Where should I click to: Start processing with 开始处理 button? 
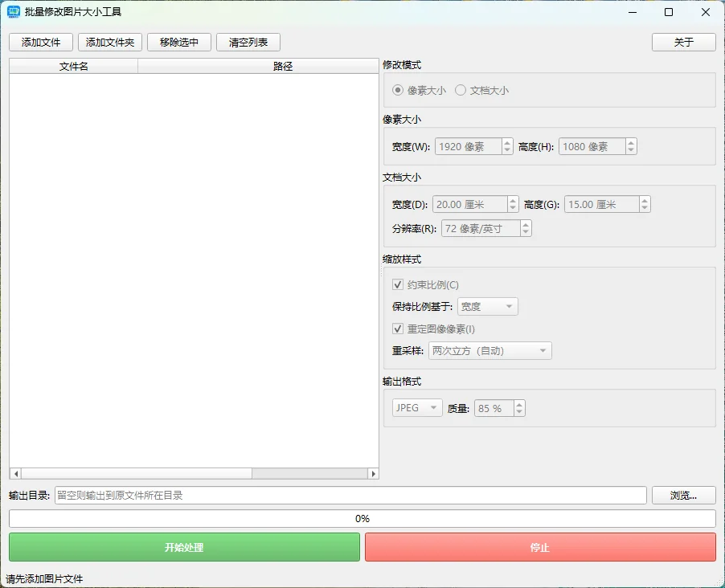pos(185,547)
